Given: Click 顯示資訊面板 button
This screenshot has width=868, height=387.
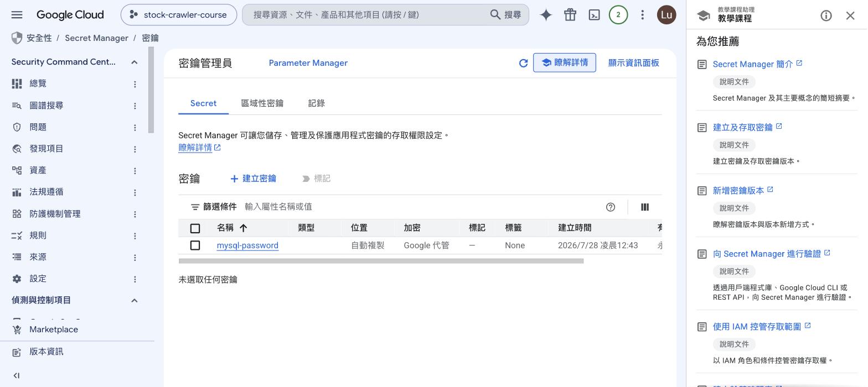Looking at the screenshot, I should [x=633, y=63].
